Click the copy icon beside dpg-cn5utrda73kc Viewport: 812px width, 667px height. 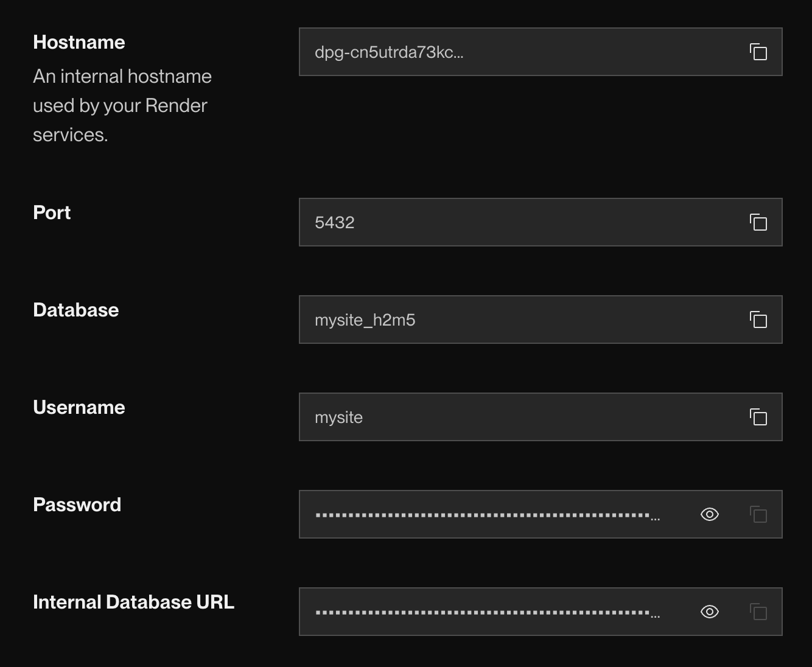(x=758, y=52)
